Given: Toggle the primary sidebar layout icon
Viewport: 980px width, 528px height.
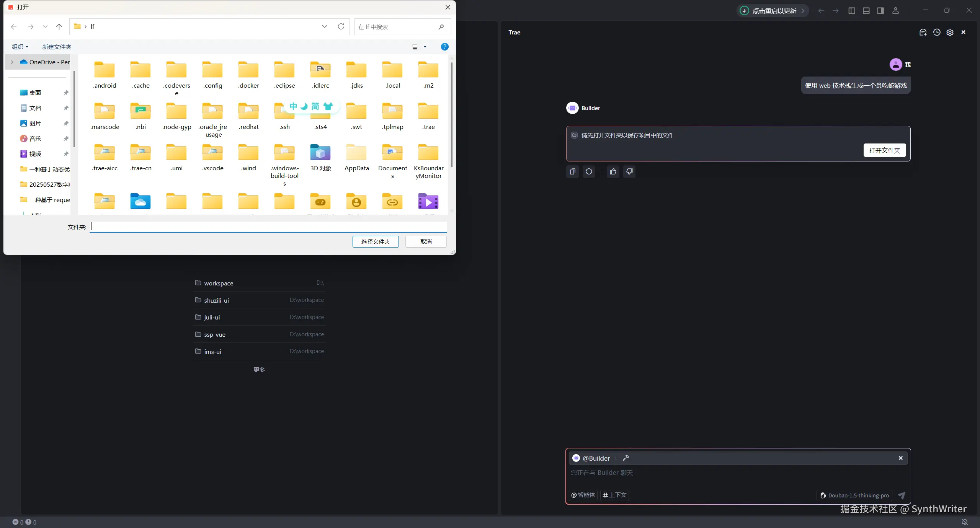Looking at the screenshot, I should pos(851,11).
